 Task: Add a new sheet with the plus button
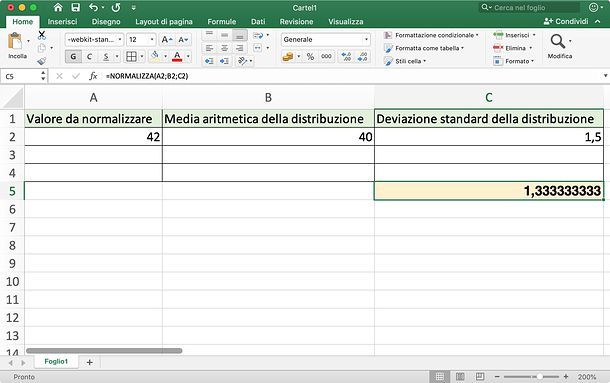pos(89,362)
